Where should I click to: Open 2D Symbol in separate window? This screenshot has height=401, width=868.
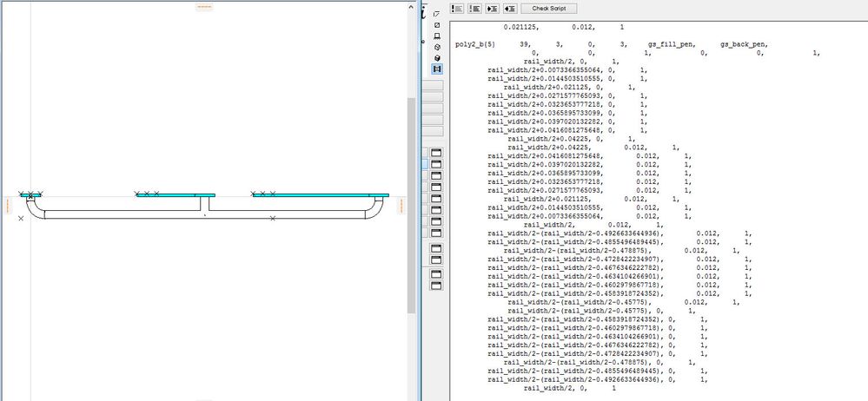click(437, 248)
